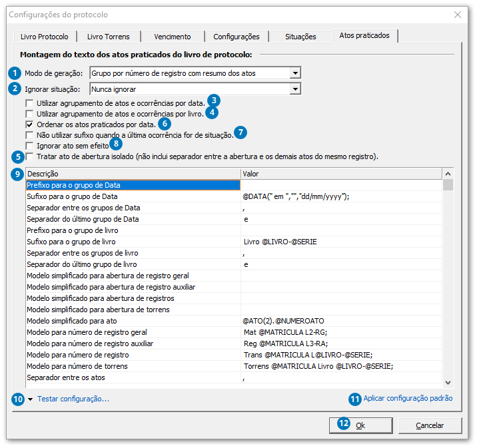
Task: Check the Ignorar ato sem efeito box
Action: (29, 145)
